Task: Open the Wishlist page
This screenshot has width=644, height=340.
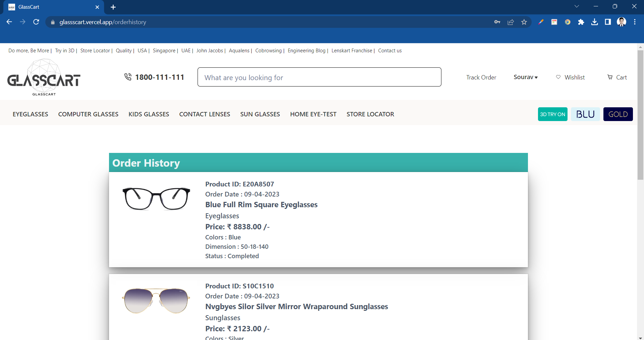Action: coord(574,77)
